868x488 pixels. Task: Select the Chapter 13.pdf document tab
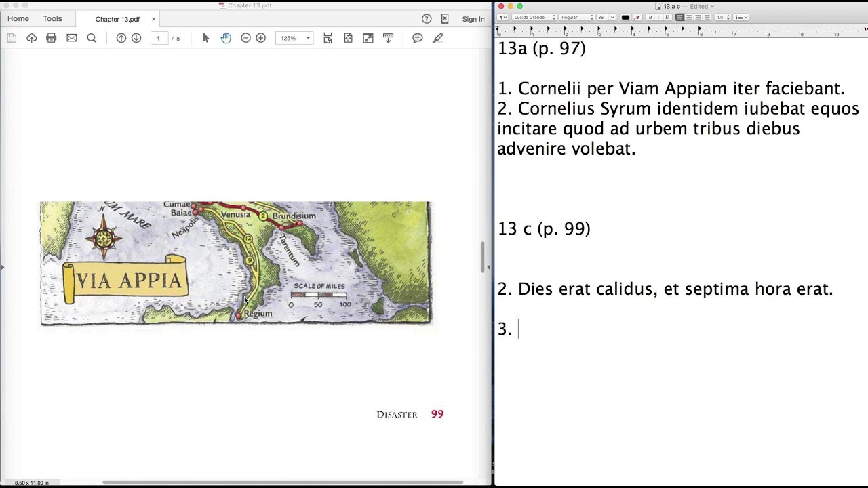117,19
